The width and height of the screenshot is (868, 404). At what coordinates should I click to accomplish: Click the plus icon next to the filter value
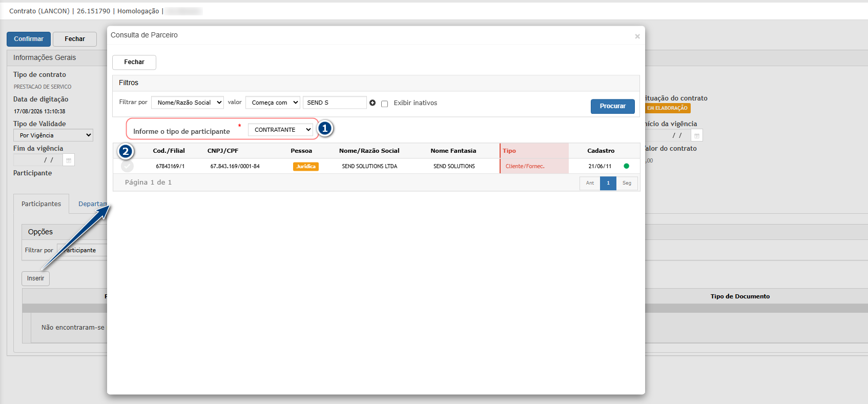tap(373, 103)
